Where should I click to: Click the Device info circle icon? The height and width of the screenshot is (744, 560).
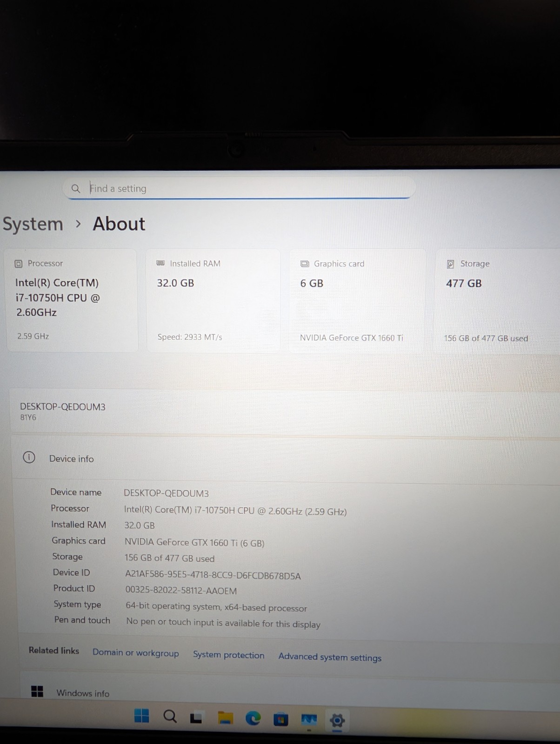pos(29,458)
